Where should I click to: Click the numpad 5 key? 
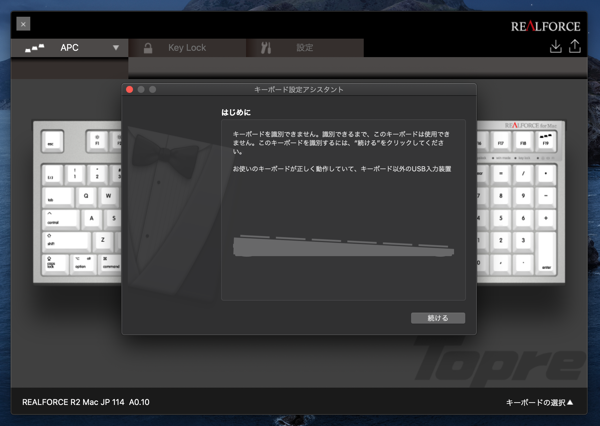point(501,219)
